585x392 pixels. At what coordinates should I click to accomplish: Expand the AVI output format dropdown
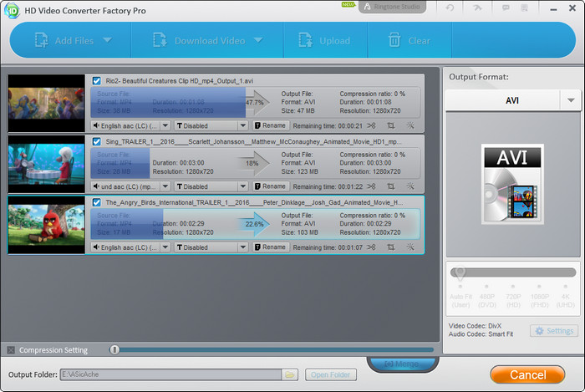click(571, 100)
